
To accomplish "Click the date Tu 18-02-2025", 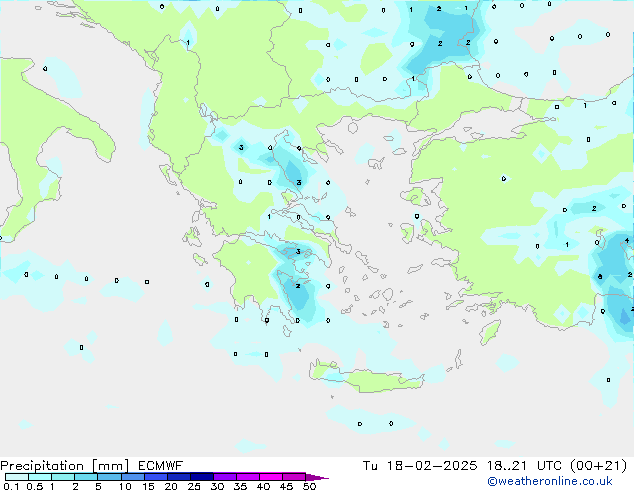I will click(x=420, y=466).
